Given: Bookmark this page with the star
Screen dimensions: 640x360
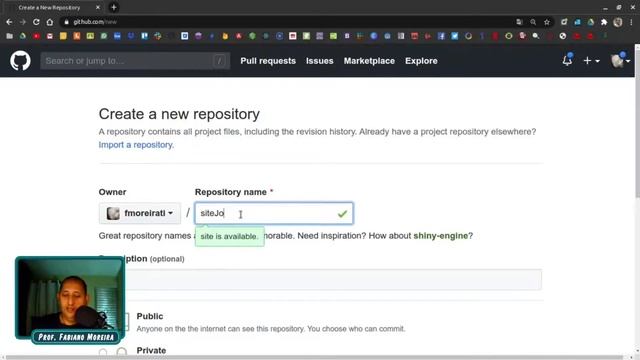Looking at the screenshot, I should [547, 22].
